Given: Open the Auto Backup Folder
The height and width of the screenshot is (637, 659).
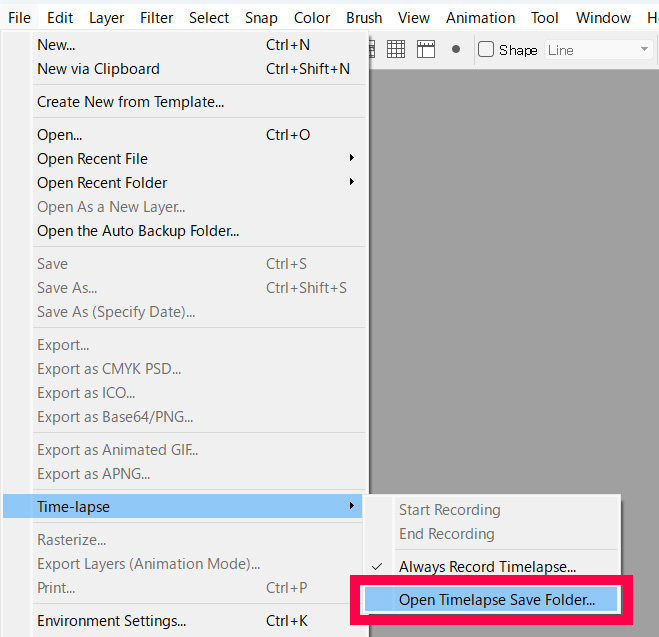Looking at the screenshot, I should point(138,231).
